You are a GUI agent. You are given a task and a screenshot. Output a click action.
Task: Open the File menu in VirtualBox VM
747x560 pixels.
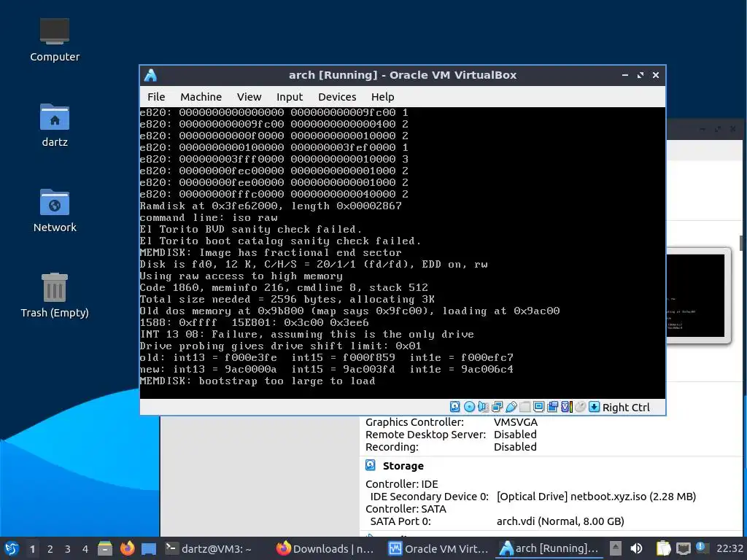click(156, 97)
